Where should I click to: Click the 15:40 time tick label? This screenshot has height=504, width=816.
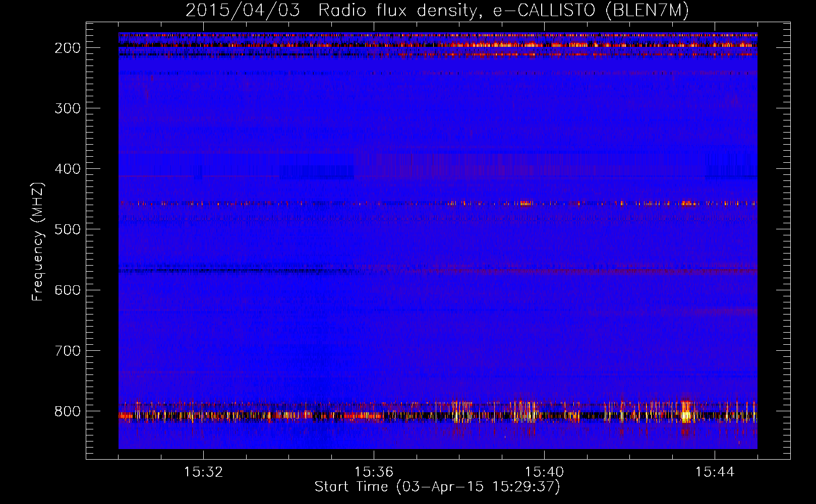[x=544, y=472]
